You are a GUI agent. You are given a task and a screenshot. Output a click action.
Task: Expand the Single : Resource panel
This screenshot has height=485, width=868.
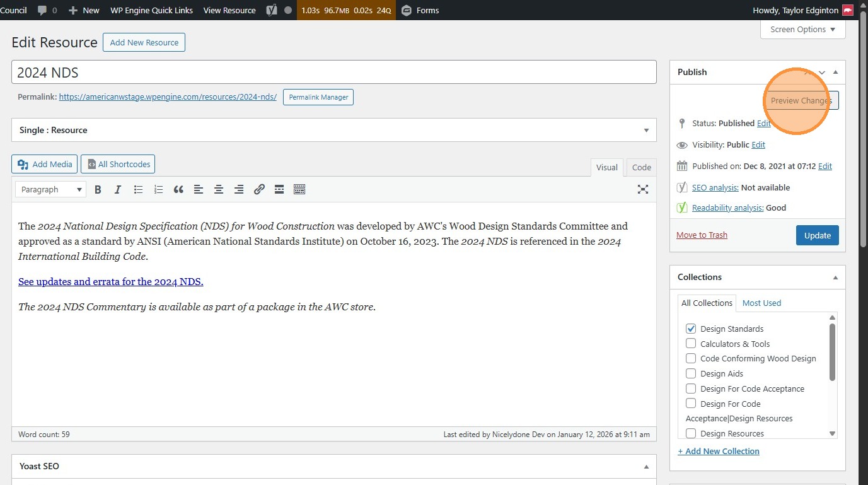646,131
